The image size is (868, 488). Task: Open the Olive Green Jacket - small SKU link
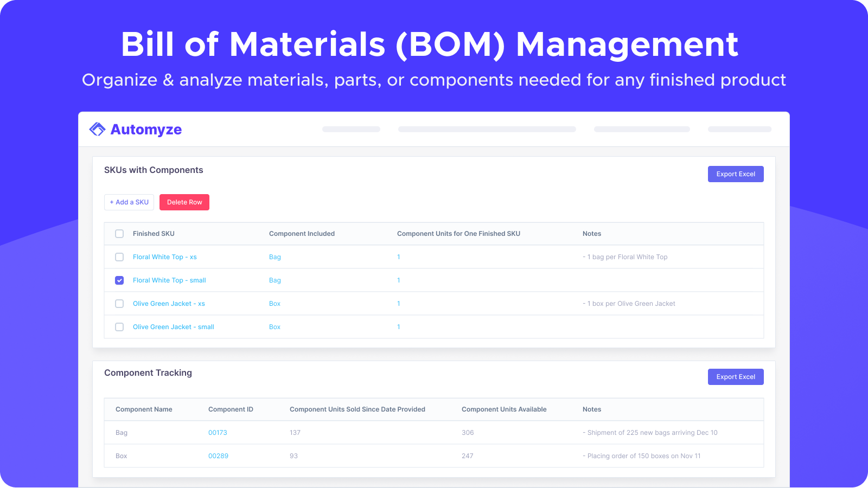click(173, 326)
